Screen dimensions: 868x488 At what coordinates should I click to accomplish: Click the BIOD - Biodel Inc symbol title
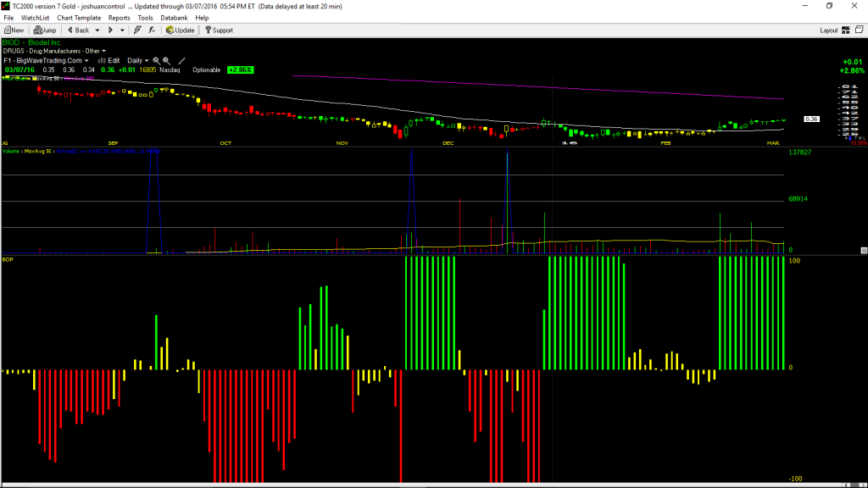click(31, 42)
